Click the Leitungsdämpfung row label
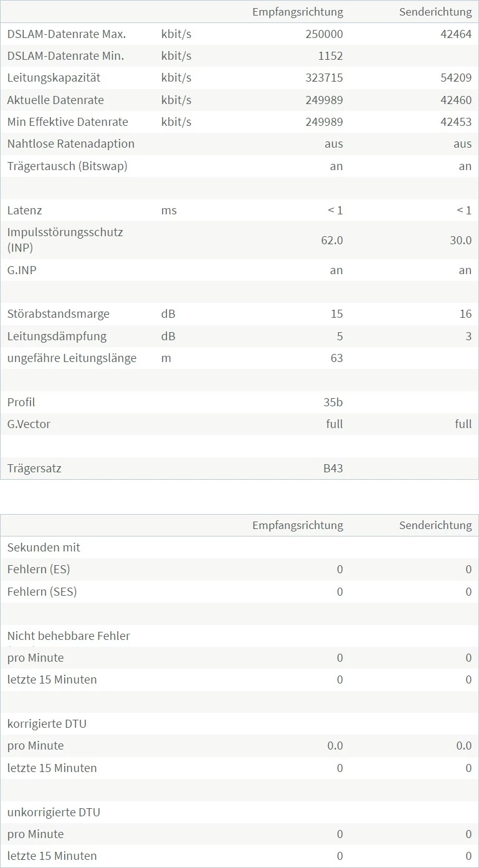The height and width of the screenshot is (868, 479). [57, 336]
